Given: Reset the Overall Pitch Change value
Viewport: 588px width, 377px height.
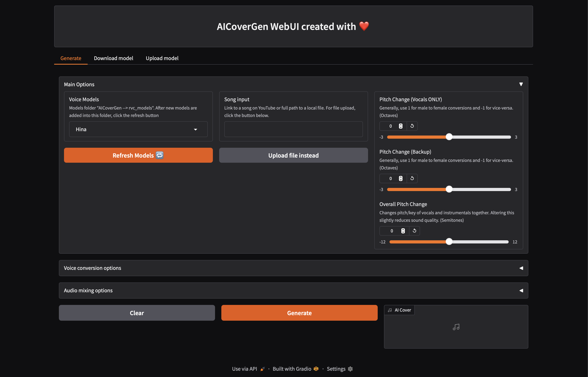Looking at the screenshot, I should tap(415, 231).
